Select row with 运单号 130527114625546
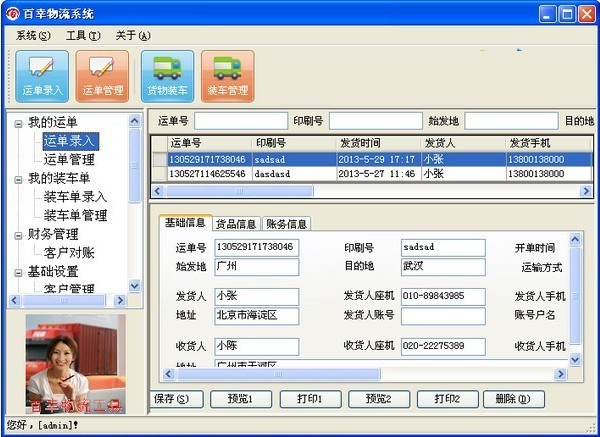600x437 pixels. coord(373,174)
